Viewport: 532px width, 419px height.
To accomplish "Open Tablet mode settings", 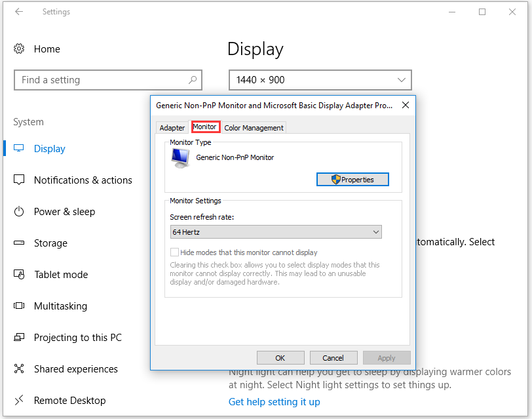I will coord(61,274).
